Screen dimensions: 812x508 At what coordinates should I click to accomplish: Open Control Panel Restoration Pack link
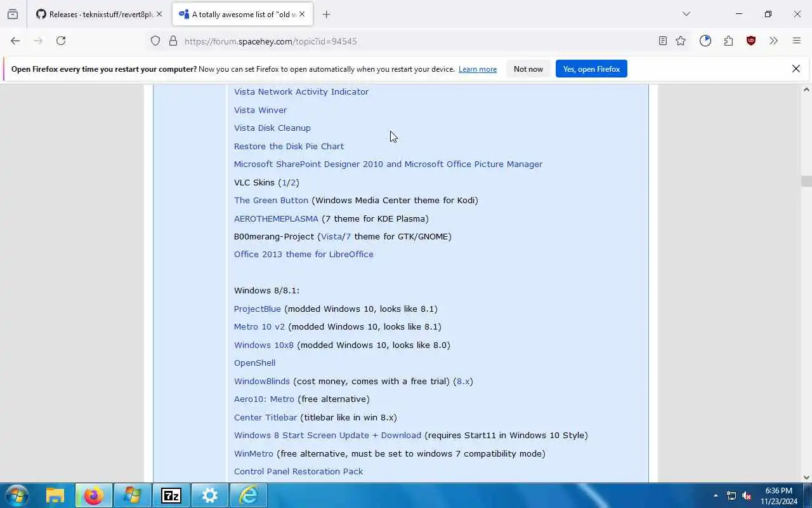pos(298,471)
